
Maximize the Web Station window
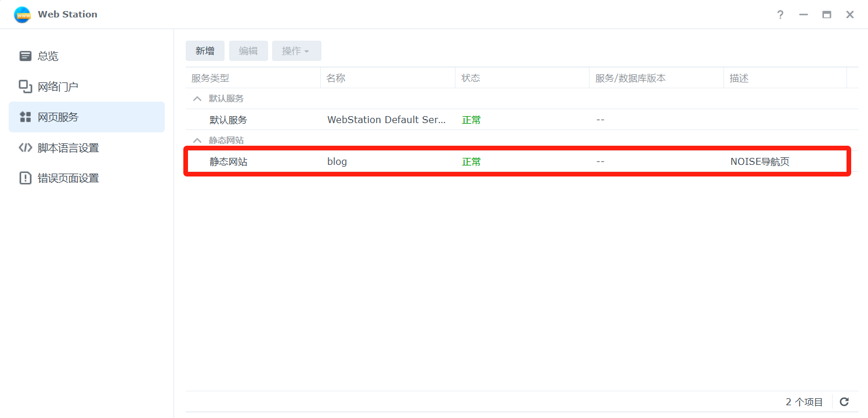pos(827,15)
